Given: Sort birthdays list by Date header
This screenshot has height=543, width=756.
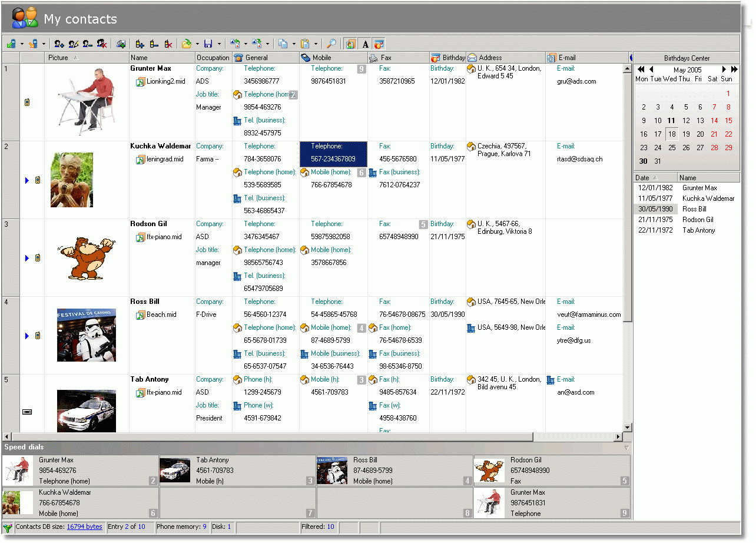Looking at the screenshot, I should point(655,177).
